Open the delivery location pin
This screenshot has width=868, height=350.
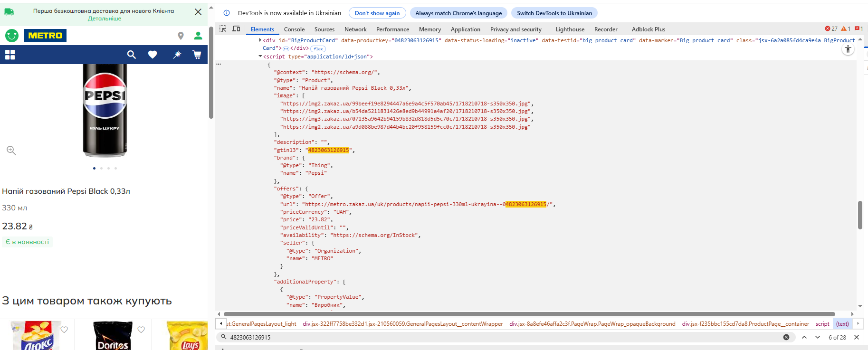pyautogui.click(x=181, y=36)
